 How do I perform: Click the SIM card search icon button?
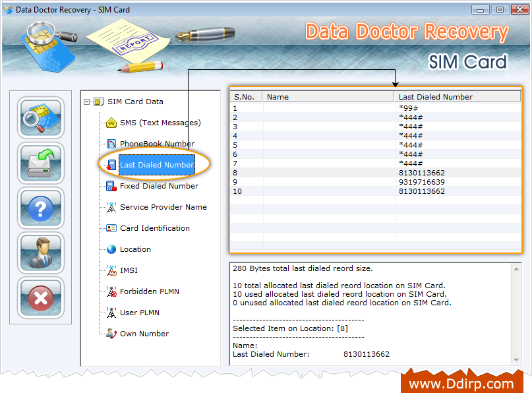41,118
